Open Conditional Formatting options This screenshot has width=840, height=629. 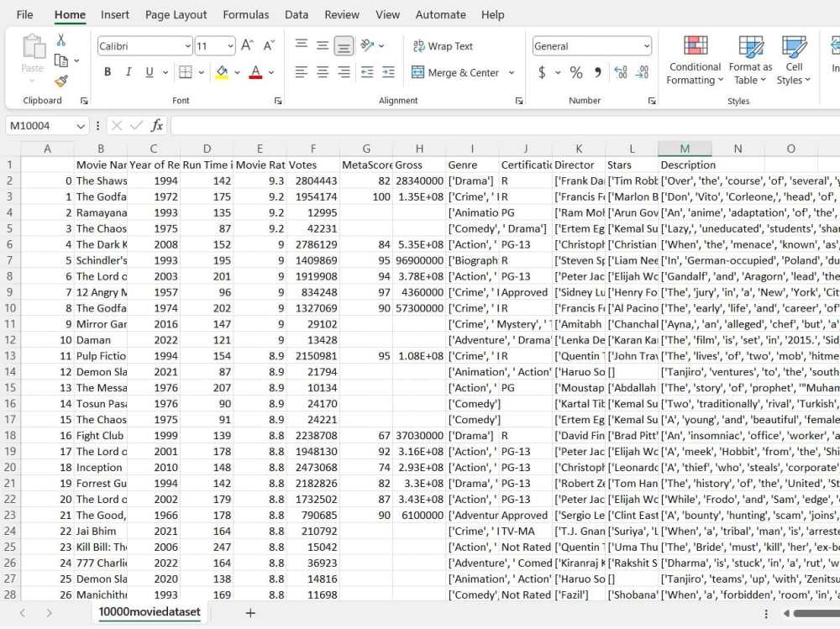coord(694,59)
